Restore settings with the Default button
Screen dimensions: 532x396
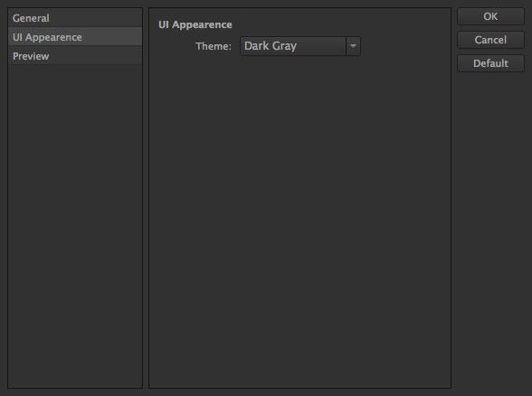click(x=490, y=63)
